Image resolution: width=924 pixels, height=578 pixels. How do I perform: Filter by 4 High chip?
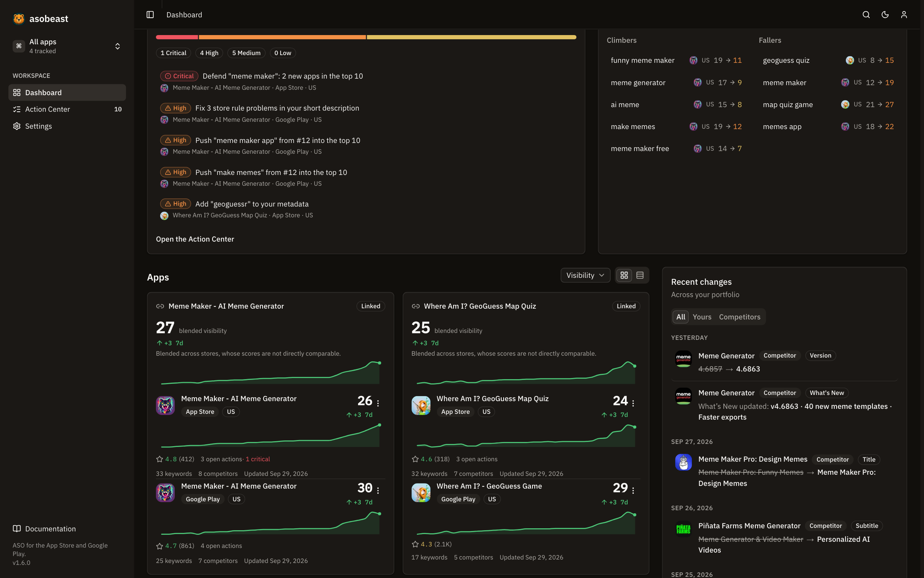coord(209,53)
